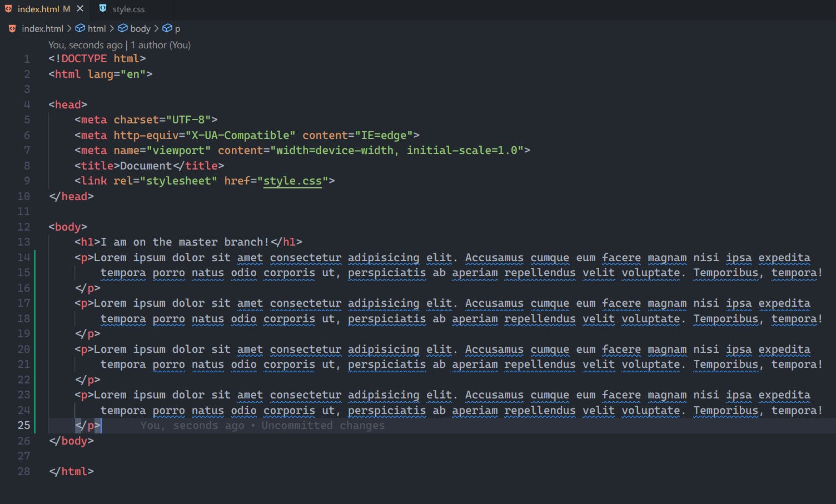Click line number 1 in the gutter
This screenshot has width=836, height=504.
pos(27,59)
